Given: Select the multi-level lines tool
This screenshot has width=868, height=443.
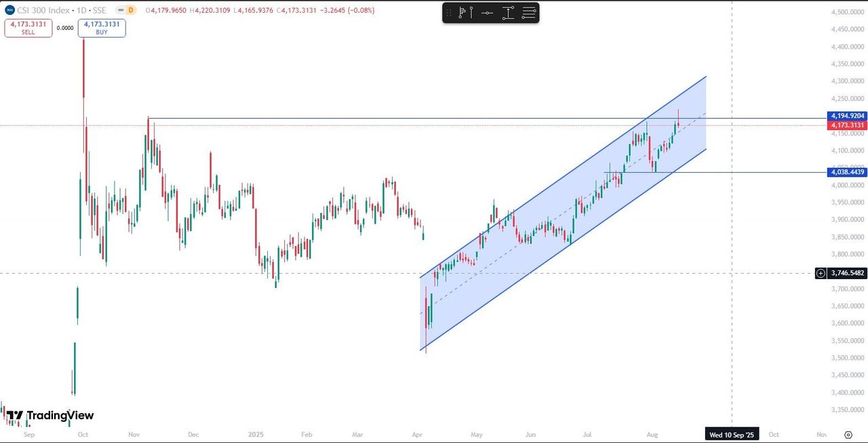Looking at the screenshot, I should 529,13.
